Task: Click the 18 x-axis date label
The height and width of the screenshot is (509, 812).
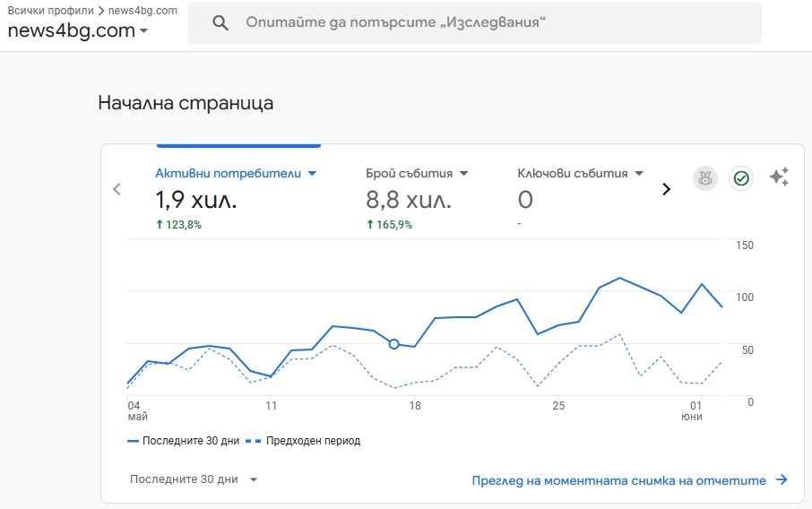Action: pos(415,405)
